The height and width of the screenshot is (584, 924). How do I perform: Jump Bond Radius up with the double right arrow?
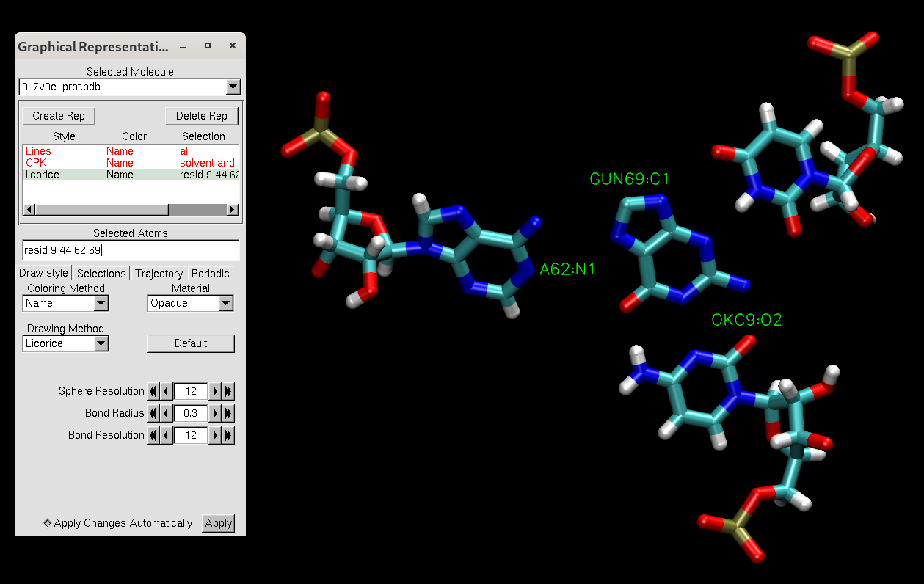click(x=227, y=413)
